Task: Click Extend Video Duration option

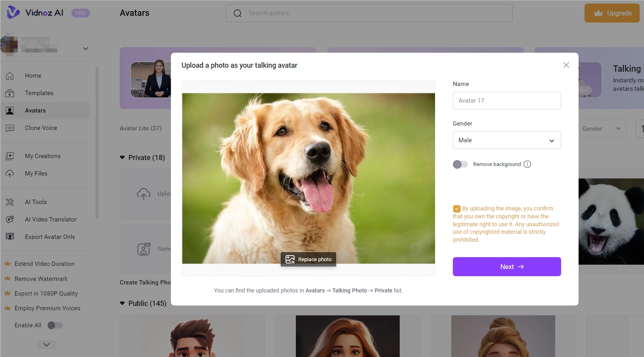Action: point(44,264)
